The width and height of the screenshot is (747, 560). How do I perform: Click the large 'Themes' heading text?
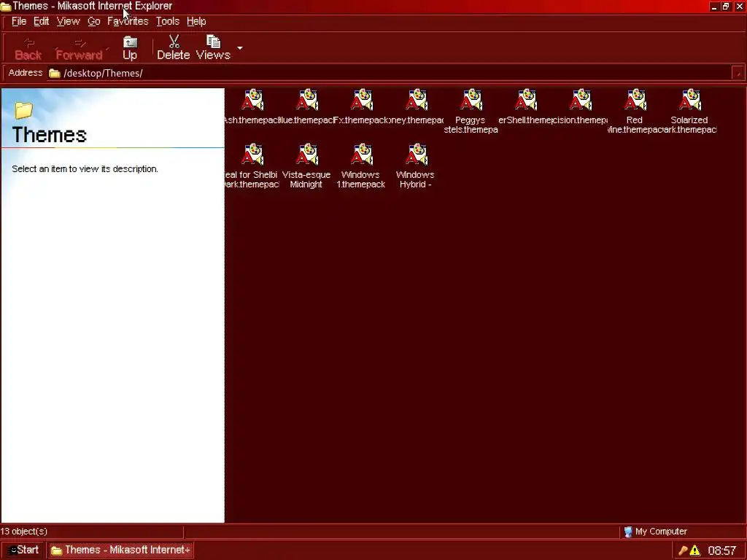[49, 135]
